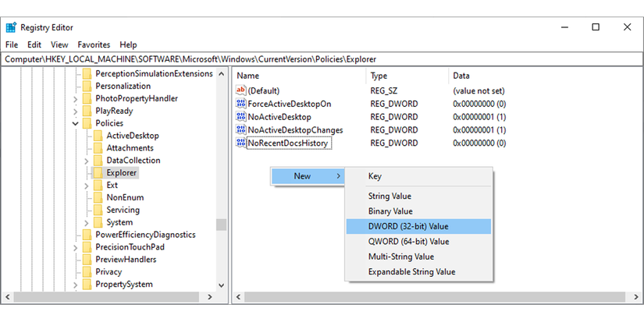Click the NonEnum folder icon
The width and height of the screenshot is (644, 322).
tap(98, 197)
